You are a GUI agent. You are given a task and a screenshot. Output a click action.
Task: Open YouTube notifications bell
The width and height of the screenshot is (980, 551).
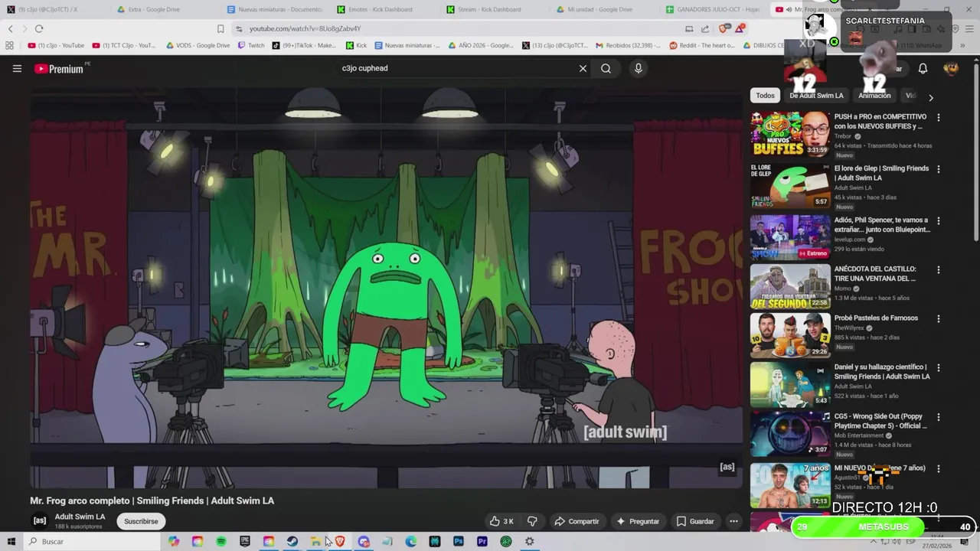923,69
